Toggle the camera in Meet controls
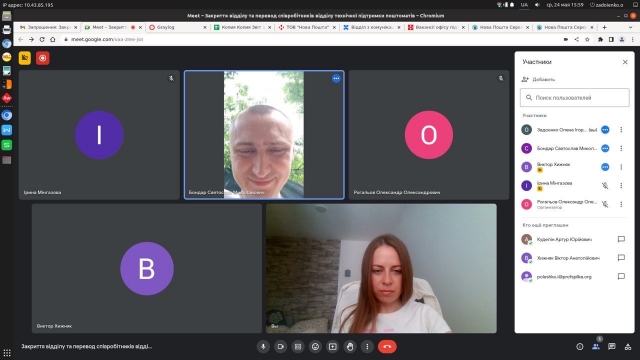Image resolution: width=640 pixels, height=360 pixels. click(x=280, y=347)
